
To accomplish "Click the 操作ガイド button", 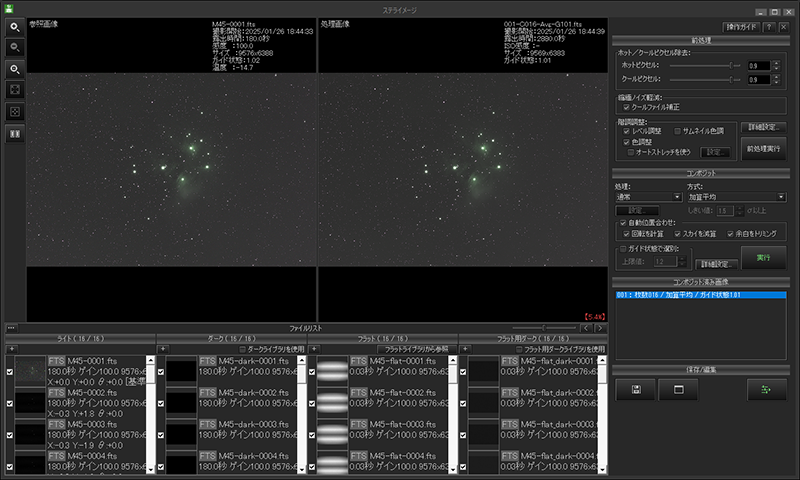I will tap(741, 28).
